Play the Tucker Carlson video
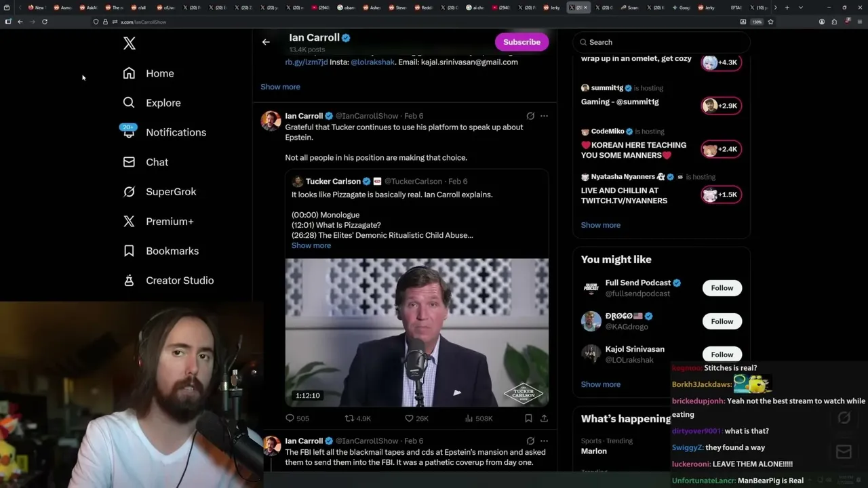This screenshot has height=488, width=868. (416, 332)
